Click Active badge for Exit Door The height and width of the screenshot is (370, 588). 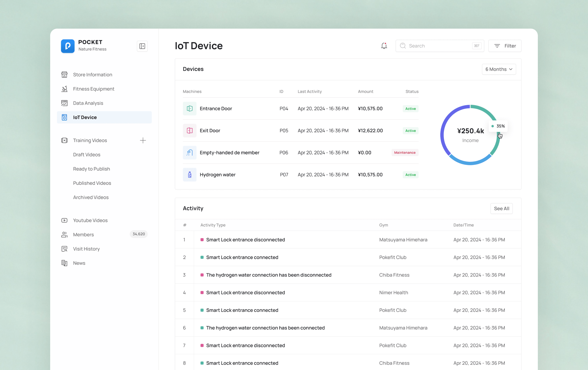(x=410, y=131)
